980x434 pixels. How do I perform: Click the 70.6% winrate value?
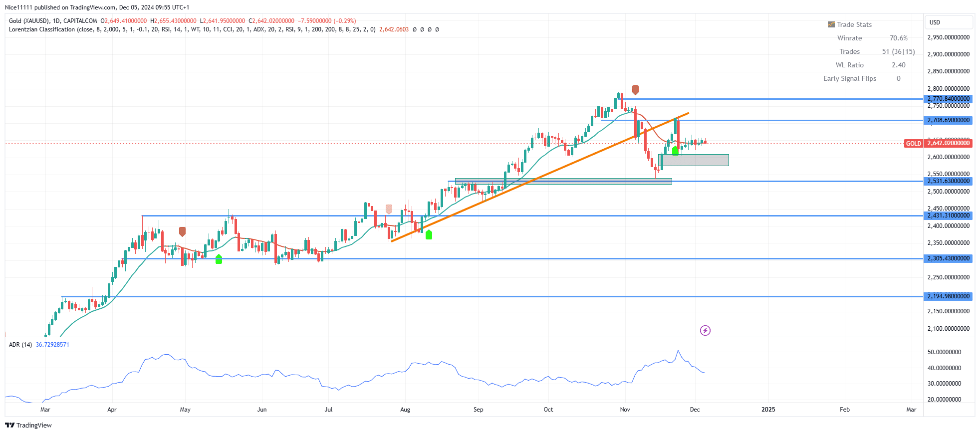[x=899, y=38]
